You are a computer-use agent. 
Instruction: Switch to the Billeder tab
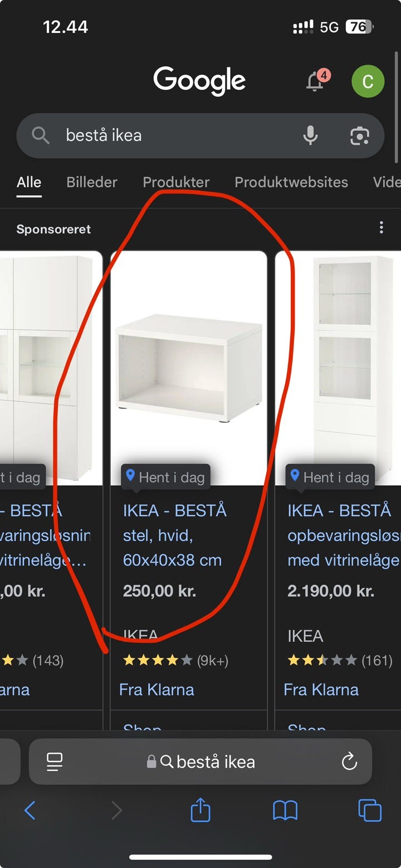coord(92,182)
